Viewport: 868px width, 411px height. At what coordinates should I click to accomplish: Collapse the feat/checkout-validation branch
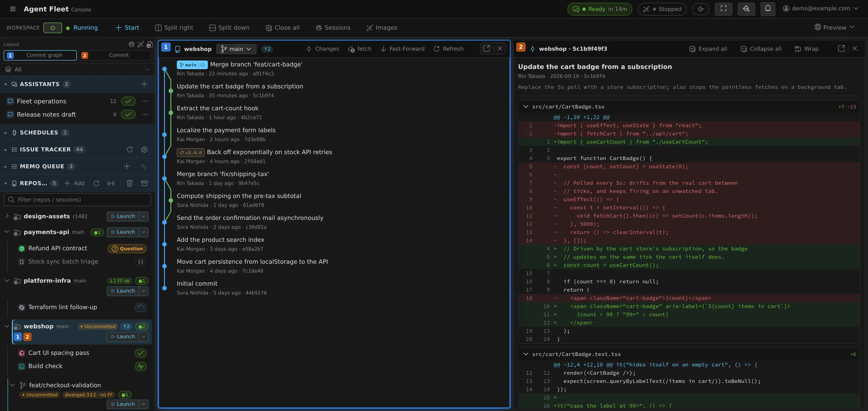(x=13, y=385)
